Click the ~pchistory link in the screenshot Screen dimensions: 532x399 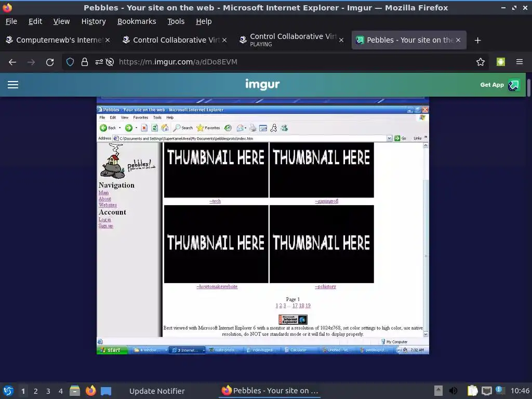pos(325,287)
